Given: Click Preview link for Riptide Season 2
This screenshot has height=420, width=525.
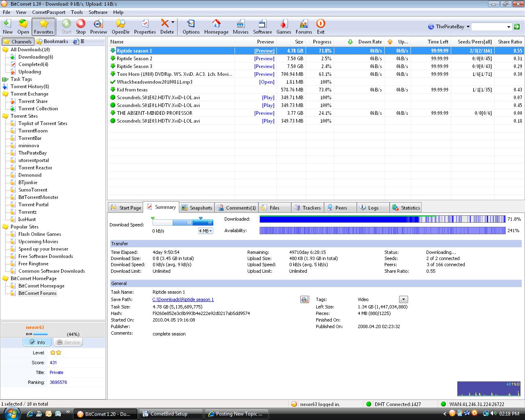Looking at the screenshot, I should (x=264, y=59).
